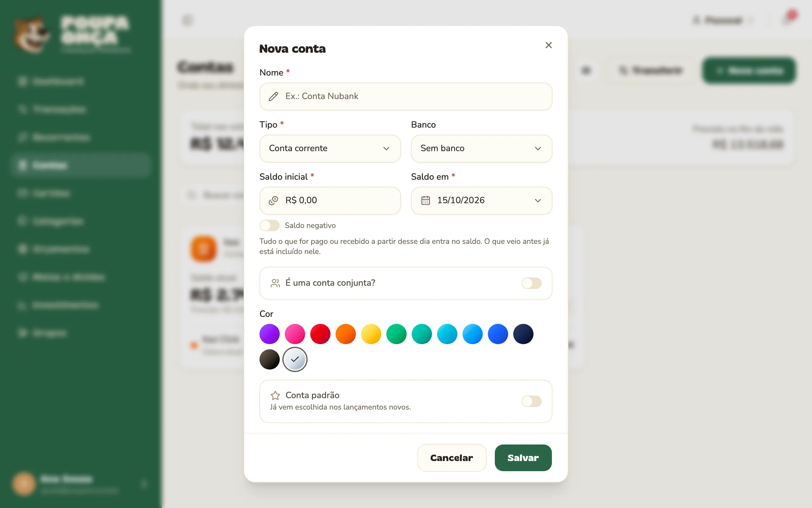This screenshot has width=812, height=508.
Task: Open Contas in the blurred sidebar
Action: point(81,165)
